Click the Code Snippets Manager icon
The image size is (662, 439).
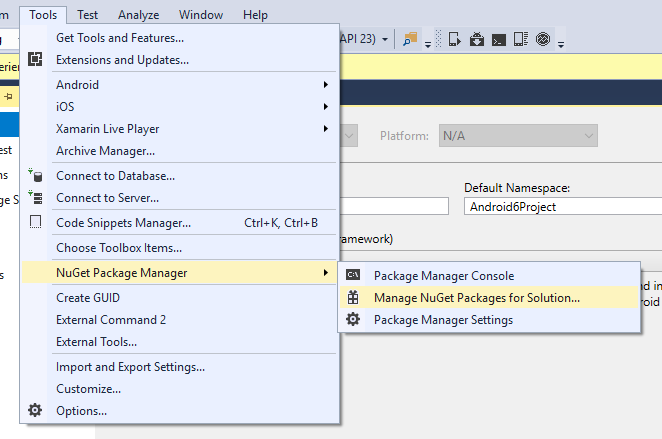point(35,222)
